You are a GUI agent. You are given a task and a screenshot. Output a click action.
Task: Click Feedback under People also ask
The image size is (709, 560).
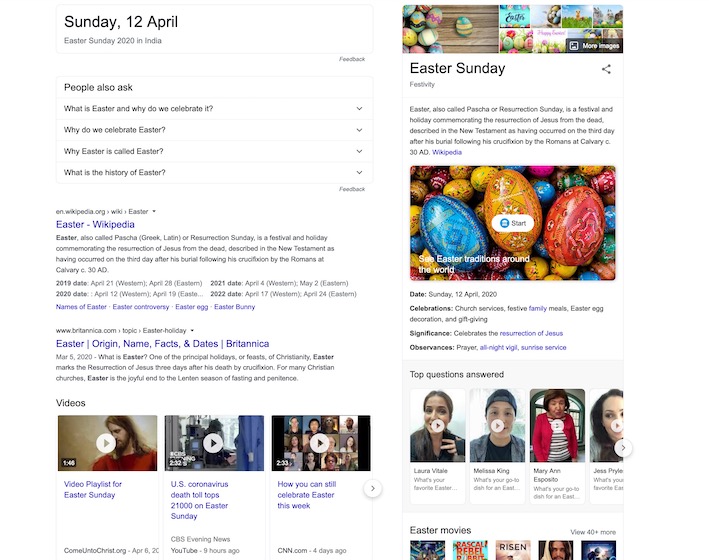[x=351, y=189]
